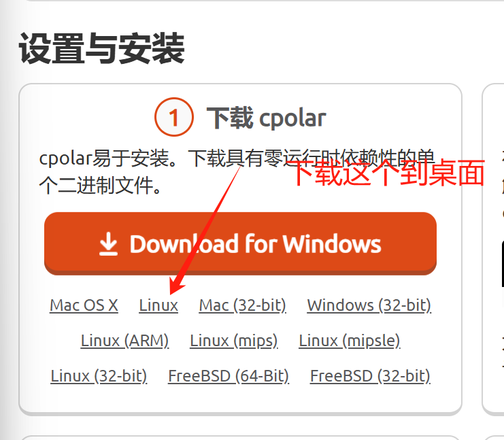Viewport: 504px width, 440px height.
Task: Click the download arrow icon in orange button
Action: [x=108, y=244]
